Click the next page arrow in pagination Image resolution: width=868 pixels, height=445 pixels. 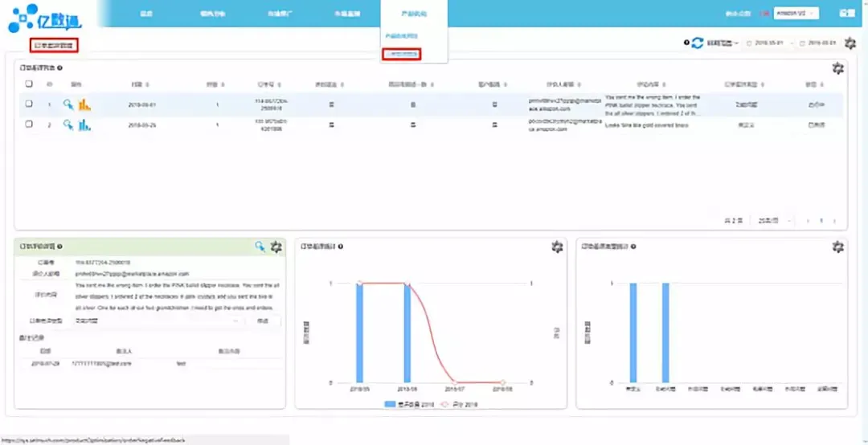835,220
